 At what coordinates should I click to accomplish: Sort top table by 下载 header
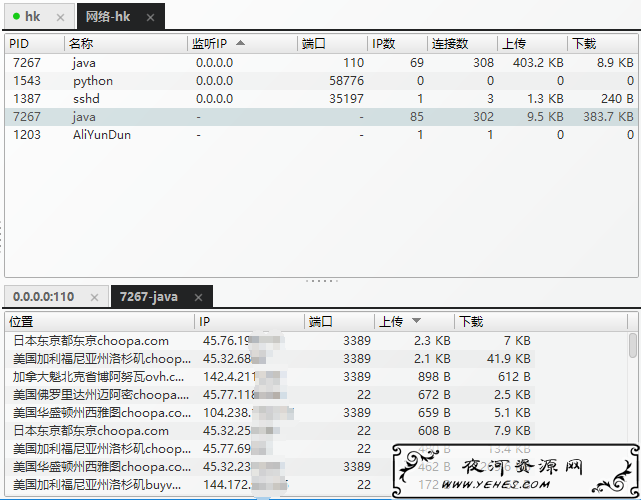point(603,43)
